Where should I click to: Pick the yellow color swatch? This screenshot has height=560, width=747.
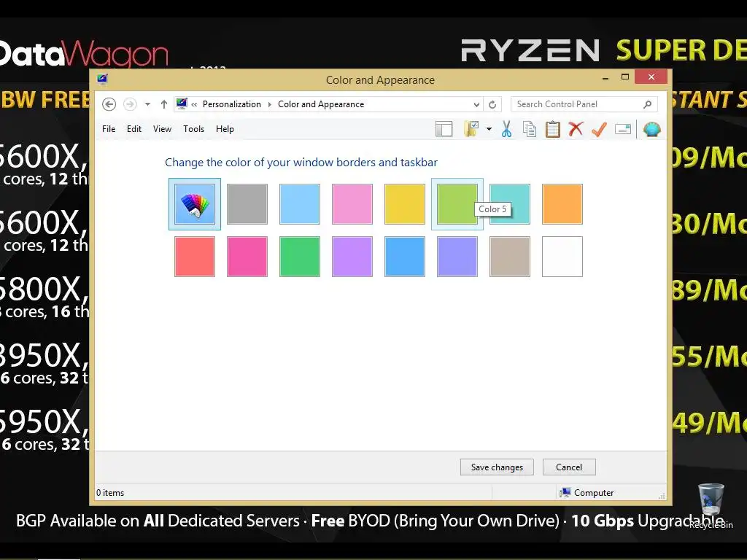pyautogui.click(x=404, y=204)
